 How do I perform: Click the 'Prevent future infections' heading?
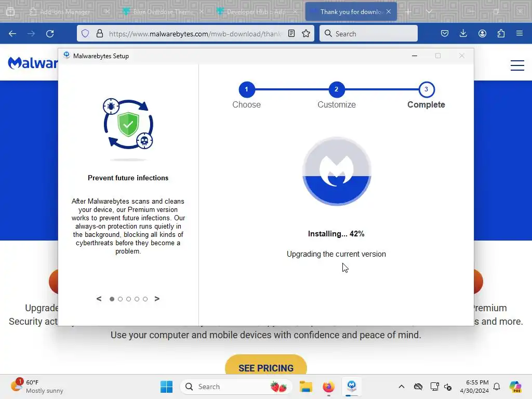pos(128,178)
